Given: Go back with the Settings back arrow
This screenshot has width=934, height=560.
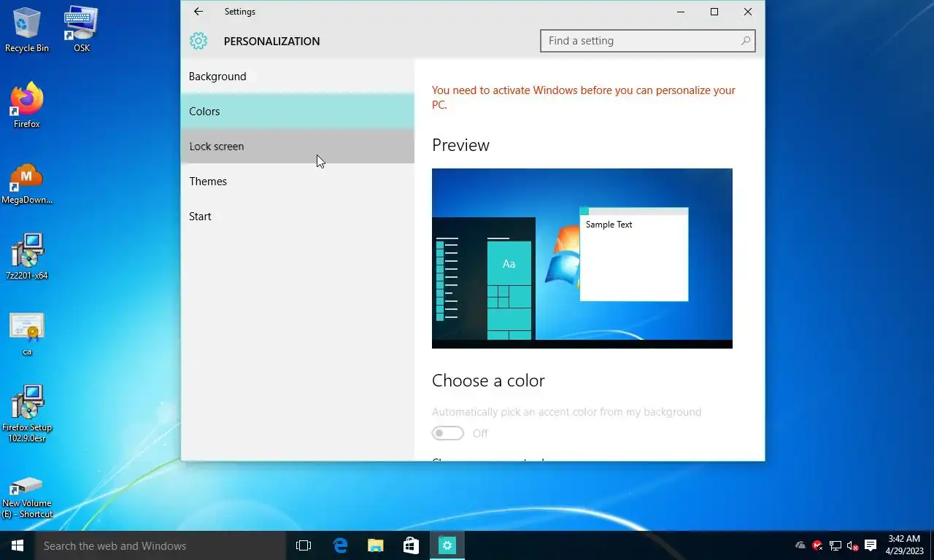Looking at the screenshot, I should 198,12.
